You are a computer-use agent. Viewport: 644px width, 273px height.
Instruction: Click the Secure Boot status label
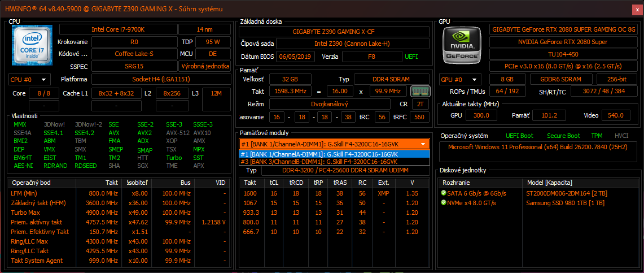(563, 136)
